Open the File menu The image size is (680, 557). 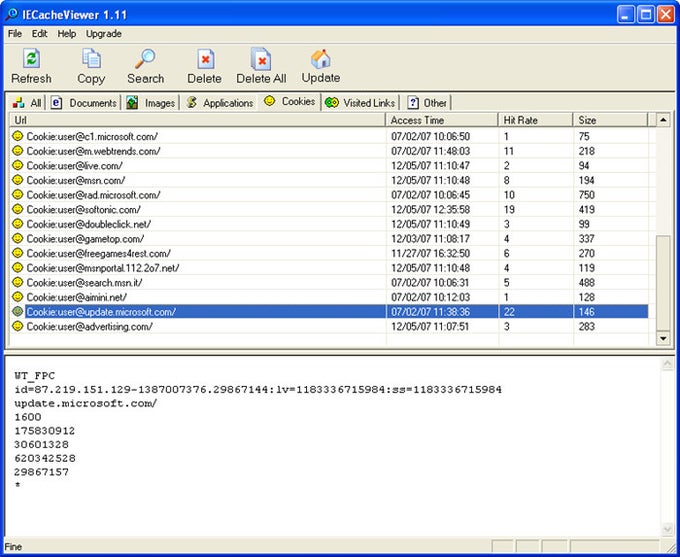click(15, 33)
